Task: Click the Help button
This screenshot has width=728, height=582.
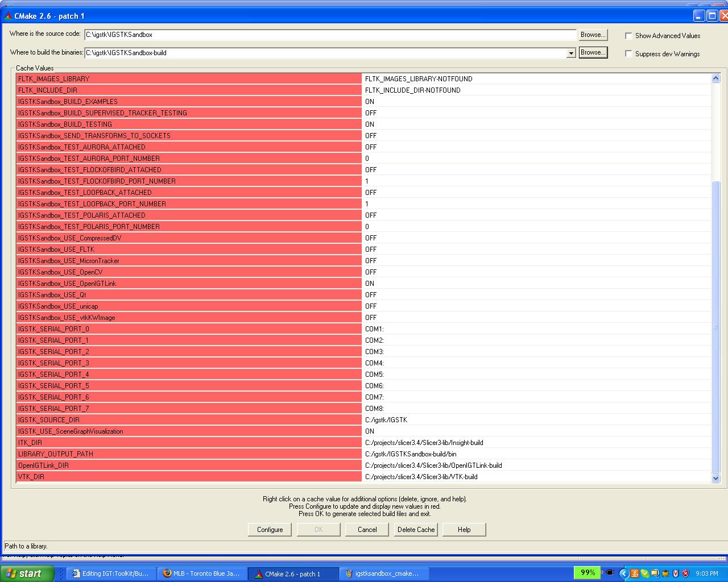Action: [464, 529]
